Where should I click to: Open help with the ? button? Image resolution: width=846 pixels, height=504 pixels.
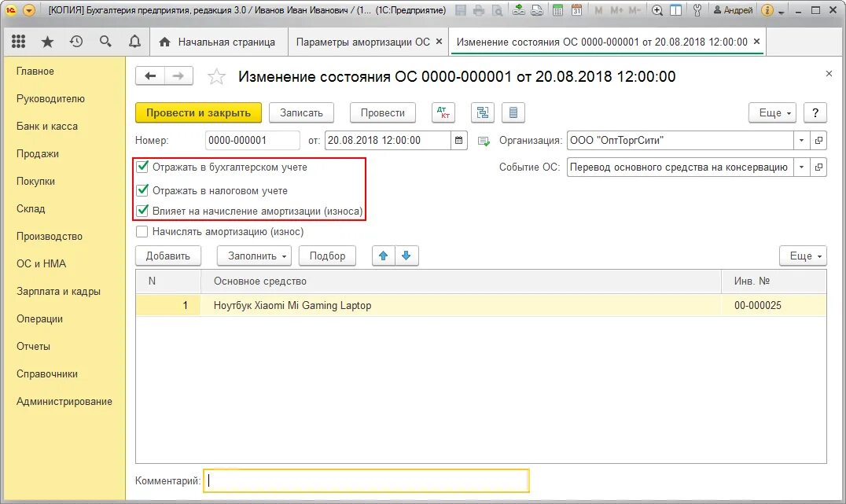pos(815,112)
